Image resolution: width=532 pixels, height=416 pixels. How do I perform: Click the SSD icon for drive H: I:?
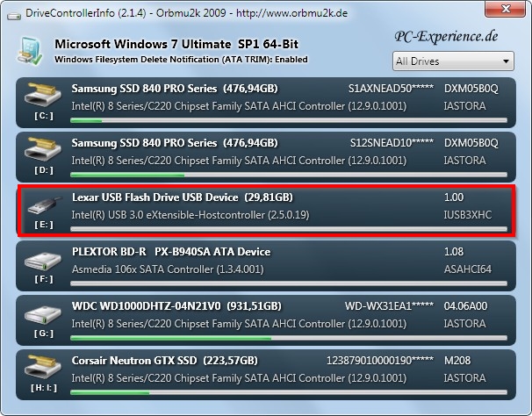pyautogui.click(x=43, y=367)
